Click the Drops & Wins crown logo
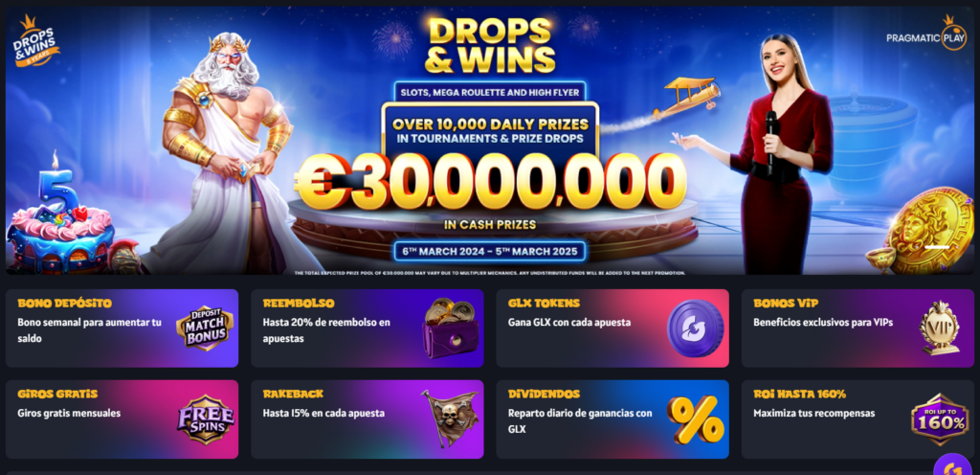 pos(36,40)
